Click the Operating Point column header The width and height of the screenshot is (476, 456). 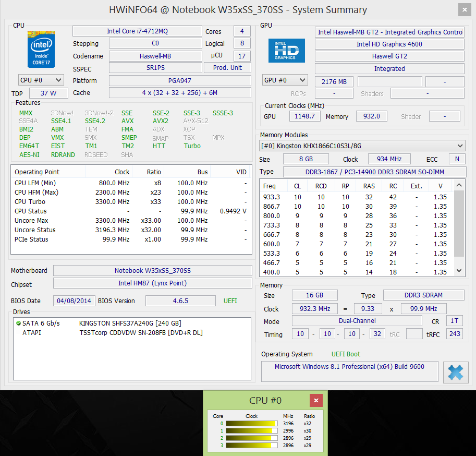pyautogui.click(x=48, y=172)
